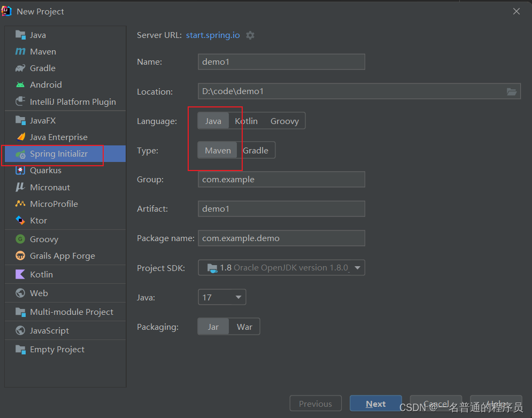Select Ktor label in the list

pyautogui.click(x=38, y=221)
